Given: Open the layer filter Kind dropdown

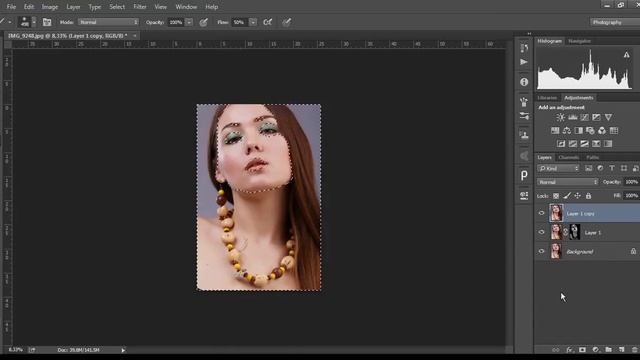Looking at the screenshot, I should pyautogui.click(x=558, y=169).
